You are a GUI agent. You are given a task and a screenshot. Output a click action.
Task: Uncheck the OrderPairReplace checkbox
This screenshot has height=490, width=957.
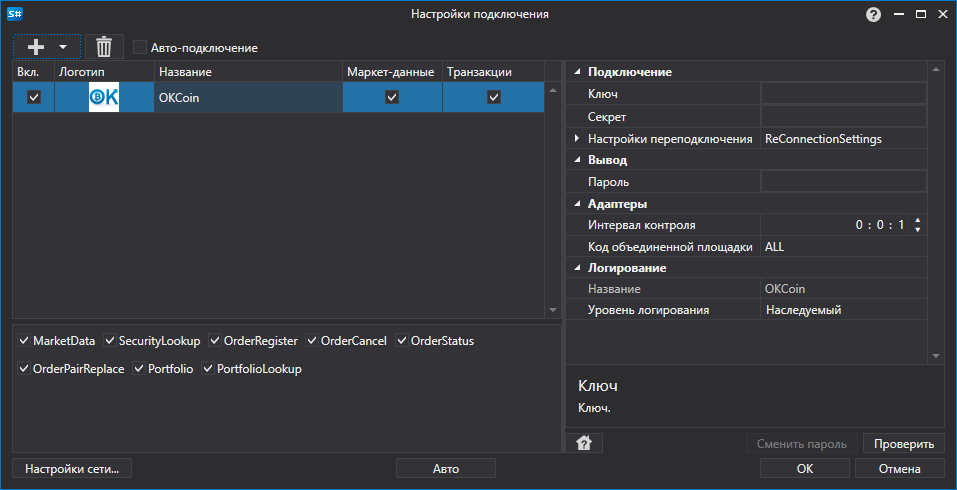click(x=24, y=369)
